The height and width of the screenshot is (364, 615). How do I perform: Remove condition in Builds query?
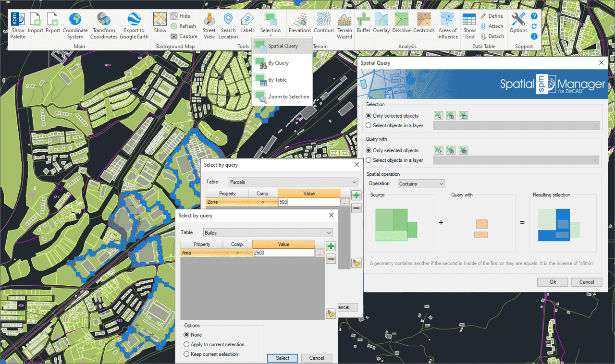coord(331,259)
